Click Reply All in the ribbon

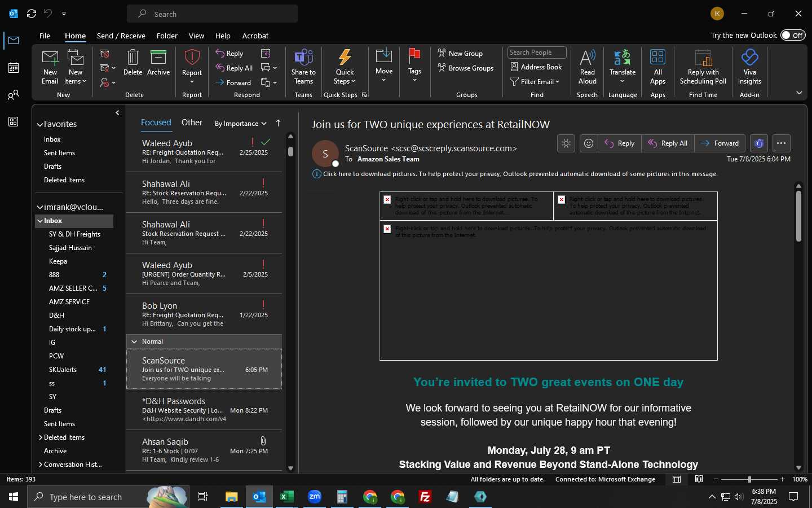[x=234, y=68]
